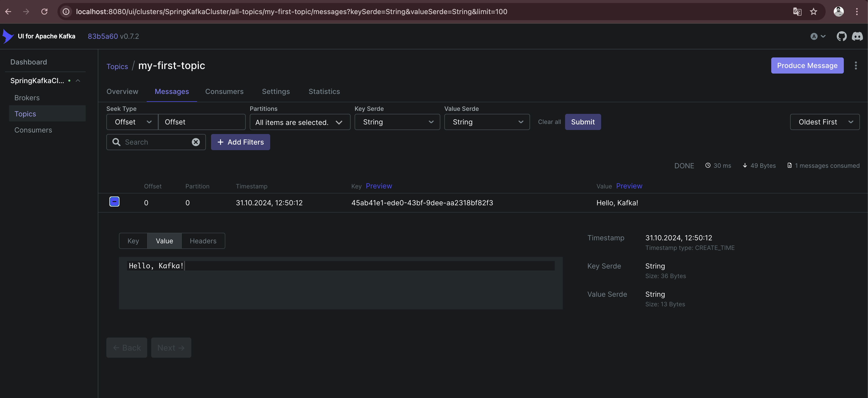Open the browser profile avatar
Image resolution: width=868 pixels, height=398 pixels.
[x=838, y=11]
